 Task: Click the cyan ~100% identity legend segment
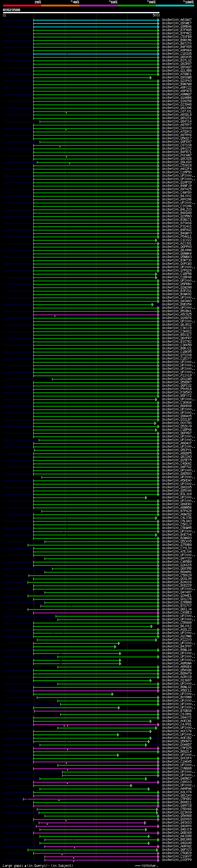coord(175,6)
